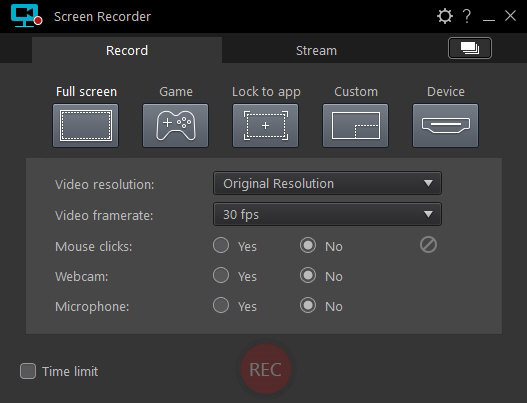Click the stacked windows icon button
The width and height of the screenshot is (527, 403).
[470, 48]
